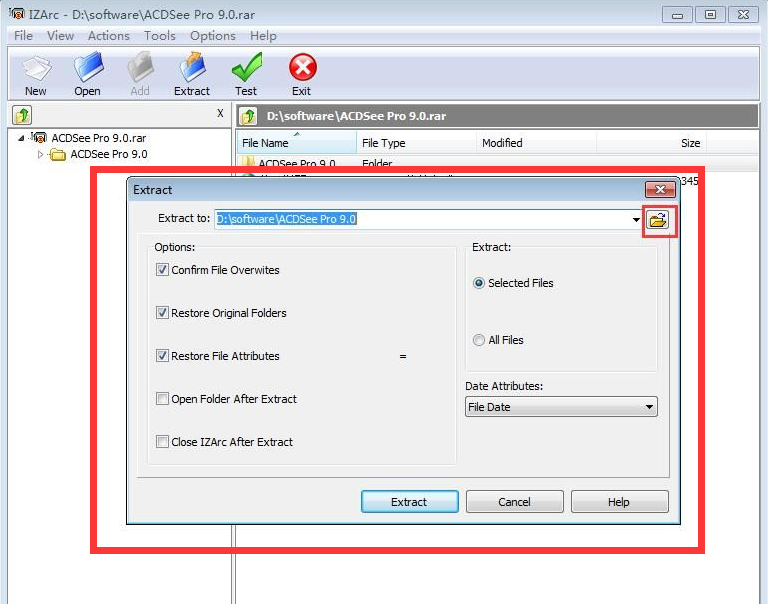Click the up-folder icon in left tree pane

(22, 116)
